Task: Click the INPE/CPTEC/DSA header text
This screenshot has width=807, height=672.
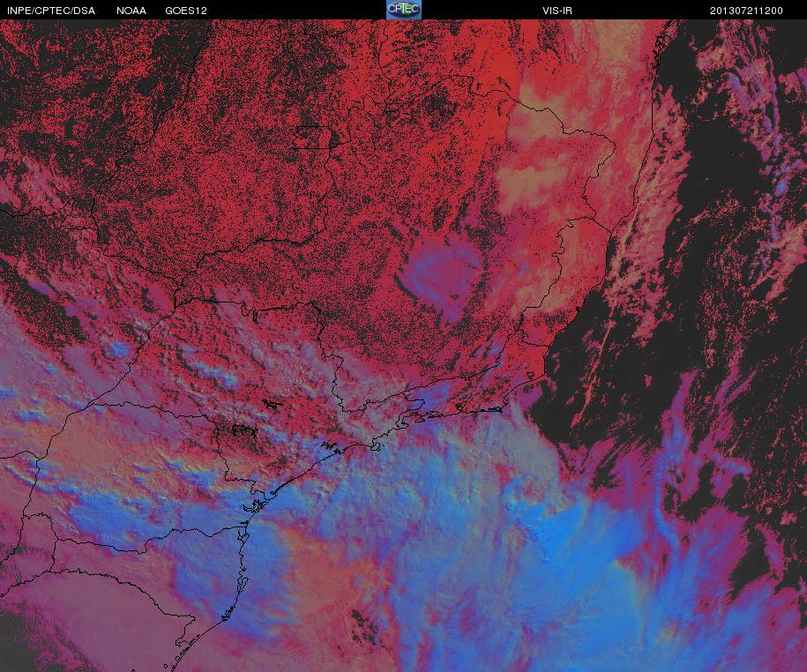Action: pos(51,11)
